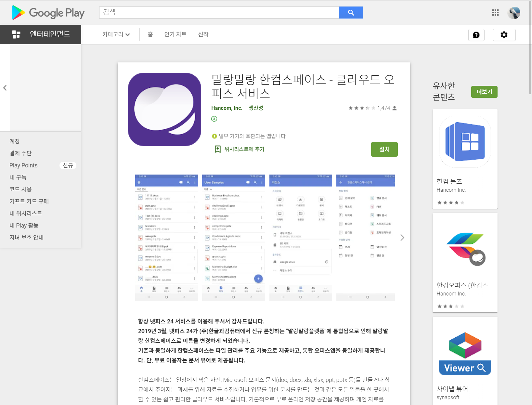Open the user account avatar

pos(514,13)
